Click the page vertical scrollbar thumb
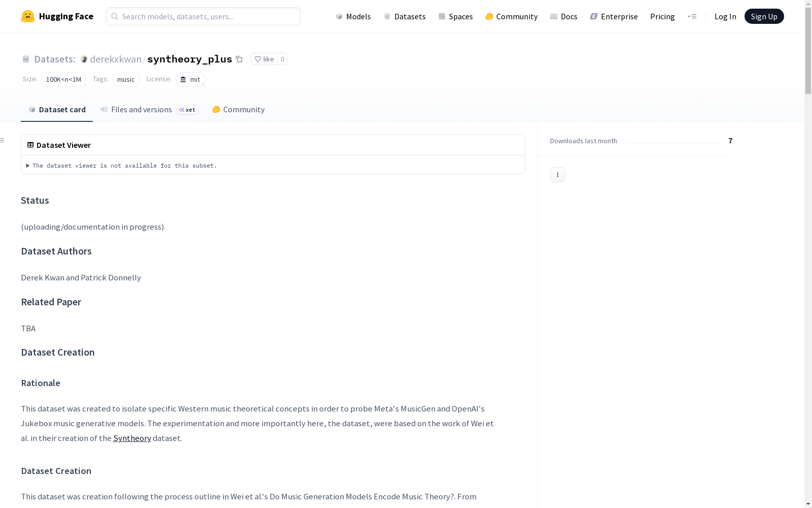The height and width of the screenshot is (508, 812). coord(808,51)
